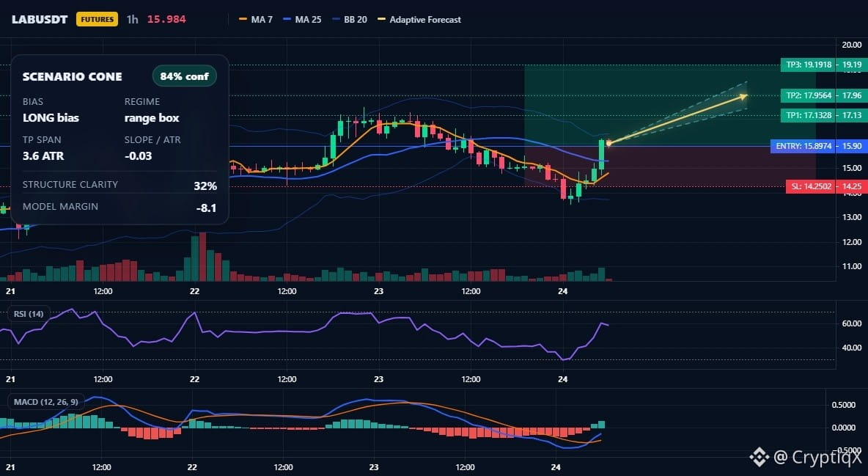Click the LONG bias value
The width and height of the screenshot is (868, 476).
pyautogui.click(x=51, y=118)
